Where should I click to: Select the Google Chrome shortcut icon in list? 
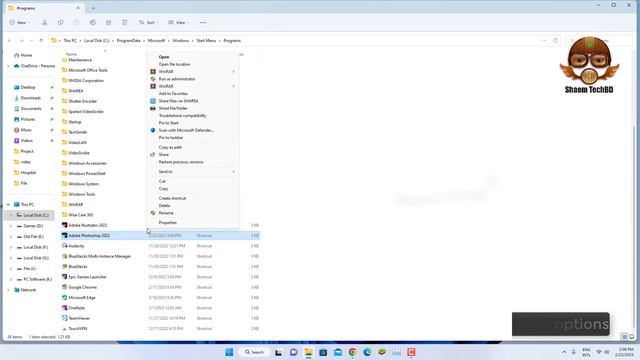(x=64, y=287)
